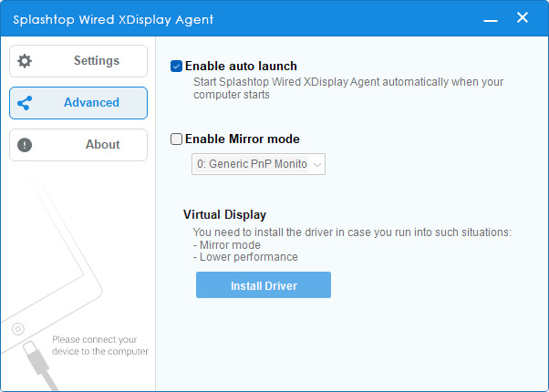Open the Settings tab
Image resolution: width=549 pixels, height=392 pixels.
pos(78,61)
